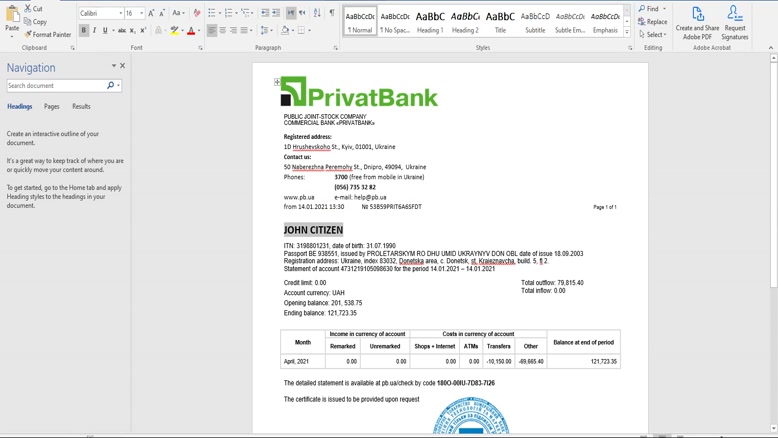Open Request Signatures in Adobe Acrobat
The image size is (778, 438).
tap(735, 22)
